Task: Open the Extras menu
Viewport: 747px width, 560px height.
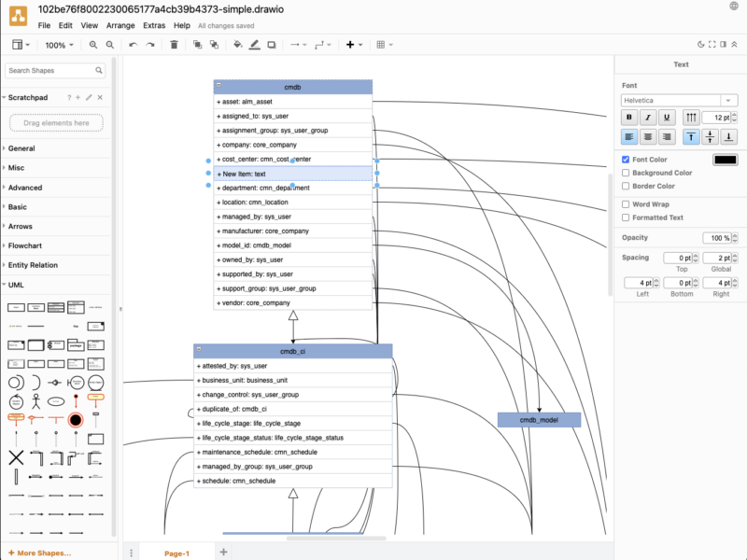Action: (x=154, y=25)
